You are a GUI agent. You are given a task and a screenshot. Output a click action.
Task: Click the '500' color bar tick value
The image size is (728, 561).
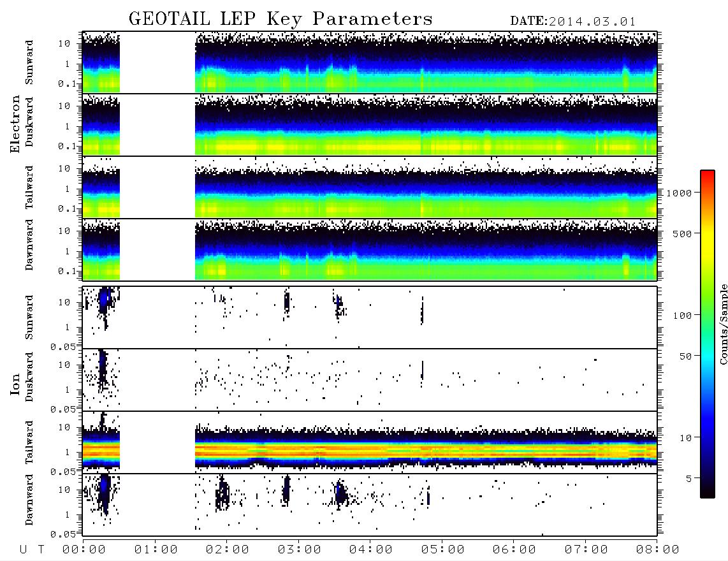tap(682, 233)
